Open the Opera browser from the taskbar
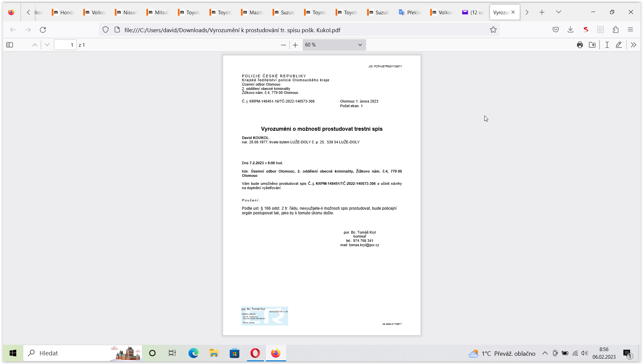The height and width of the screenshot is (364, 643). click(255, 353)
